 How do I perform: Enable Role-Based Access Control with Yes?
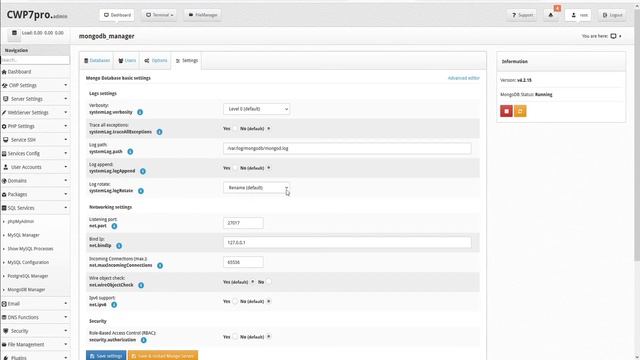coord(235,337)
